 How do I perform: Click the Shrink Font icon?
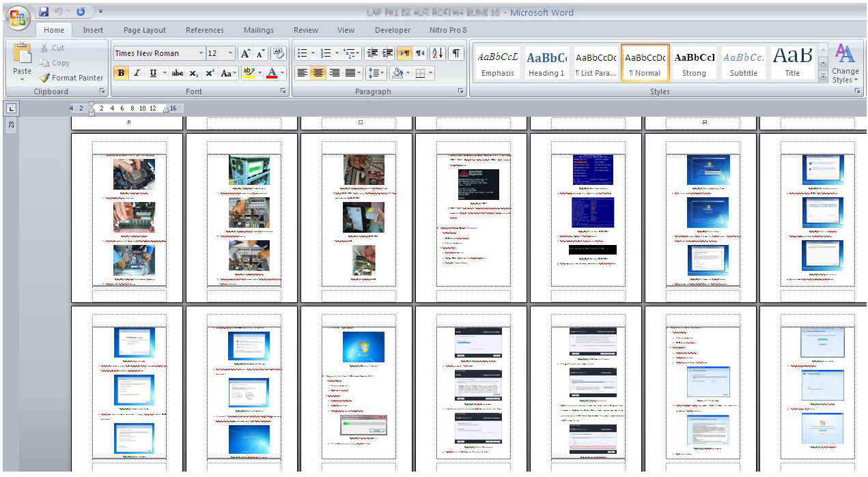(260, 53)
